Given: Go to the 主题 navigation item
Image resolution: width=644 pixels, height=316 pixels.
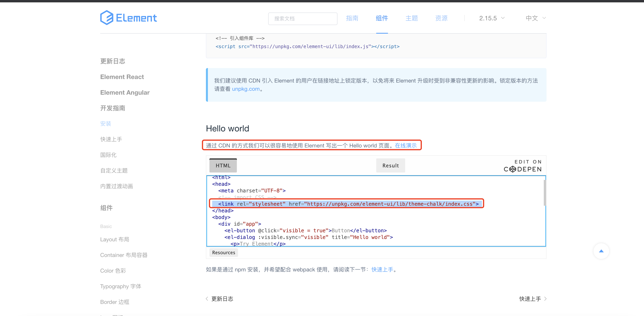Looking at the screenshot, I should 411,18.
